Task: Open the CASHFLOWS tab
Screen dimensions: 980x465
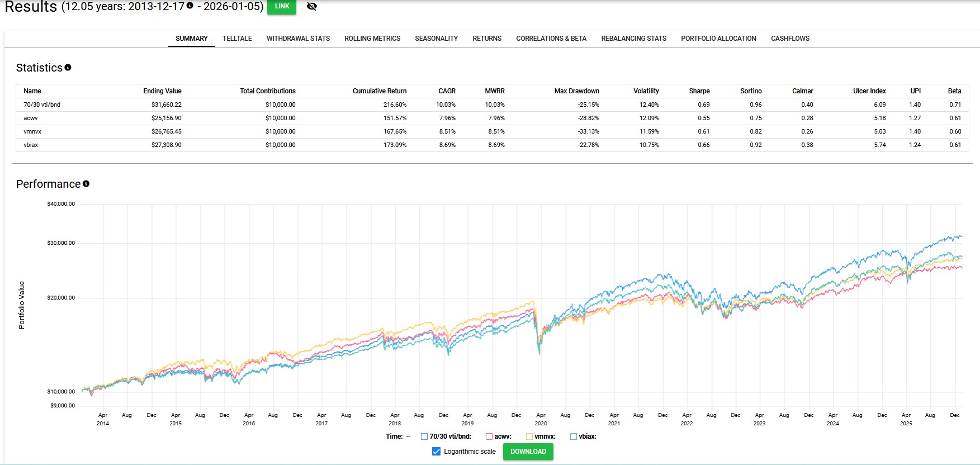Action: [x=790, y=39]
